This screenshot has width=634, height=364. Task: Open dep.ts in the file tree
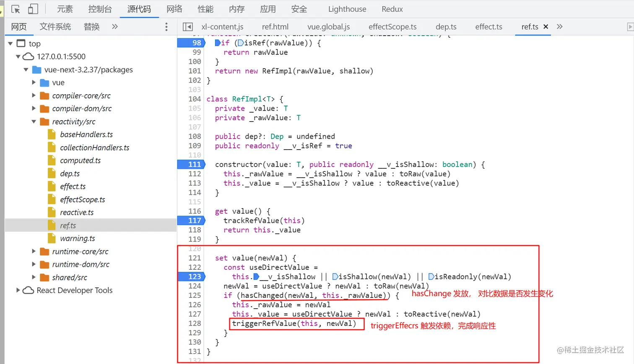70,173
